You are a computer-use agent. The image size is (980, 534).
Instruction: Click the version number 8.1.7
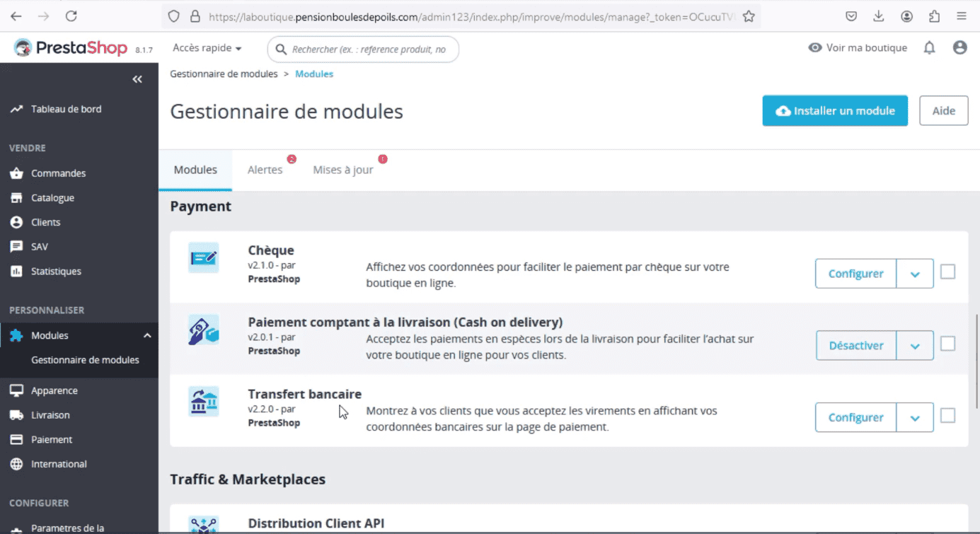(x=144, y=50)
